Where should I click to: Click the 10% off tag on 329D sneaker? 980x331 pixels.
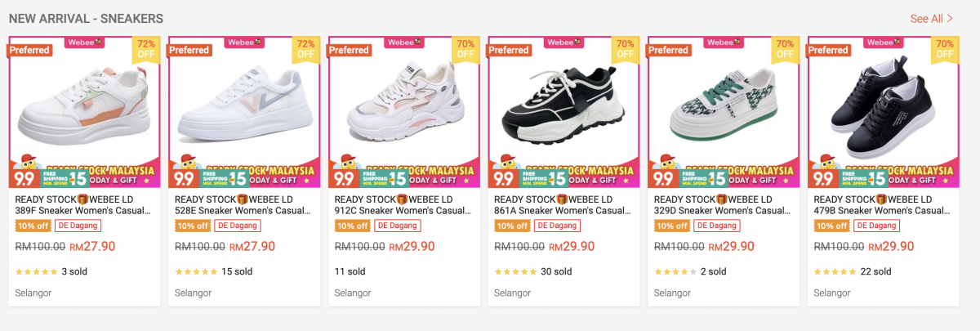pos(672,226)
